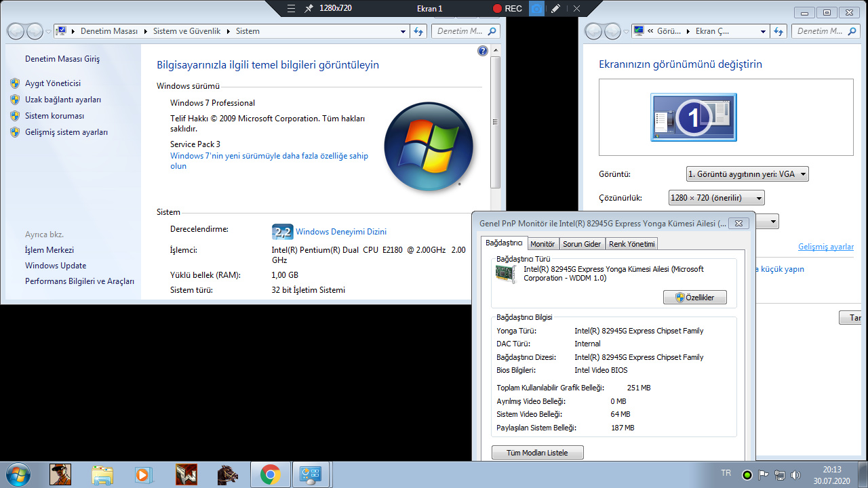Open the Windows Update link
The image size is (868, 488).
(x=56, y=266)
